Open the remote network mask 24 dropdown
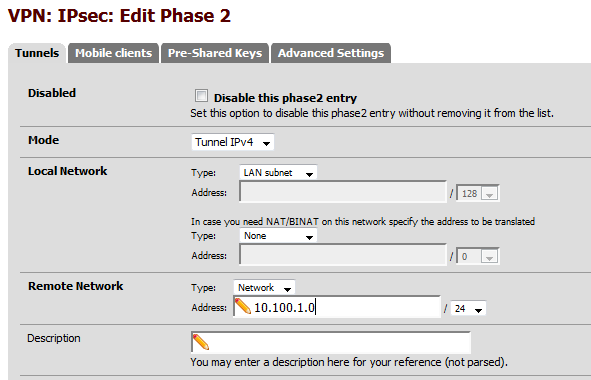 coord(469,308)
